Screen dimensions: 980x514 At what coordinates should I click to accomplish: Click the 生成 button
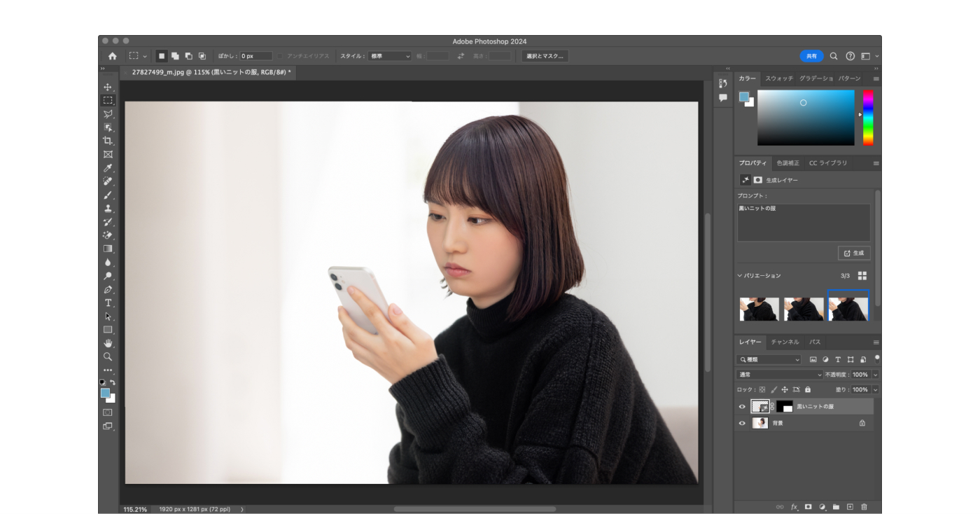tap(854, 253)
